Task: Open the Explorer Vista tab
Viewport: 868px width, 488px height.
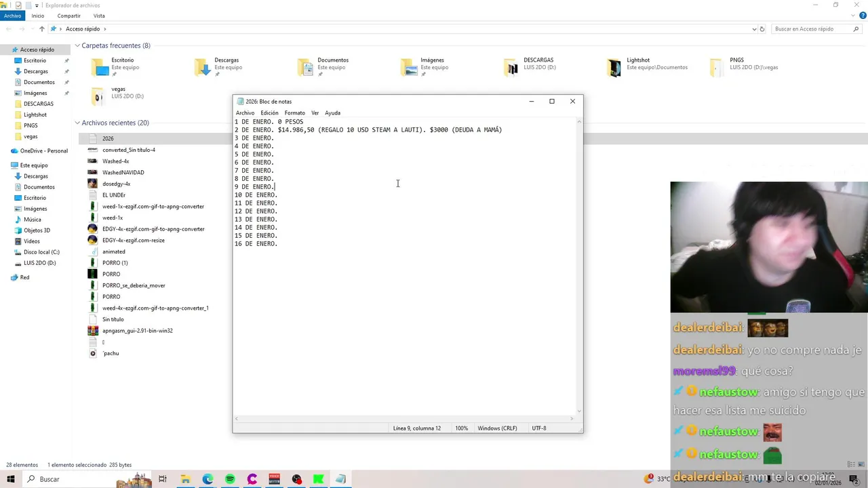Action: [99, 16]
